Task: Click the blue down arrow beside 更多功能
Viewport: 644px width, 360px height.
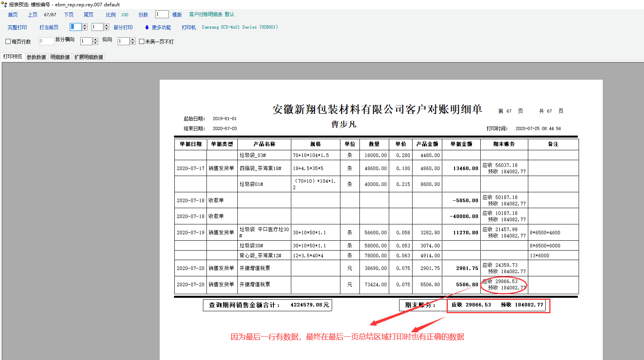Action: [x=147, y=27]
